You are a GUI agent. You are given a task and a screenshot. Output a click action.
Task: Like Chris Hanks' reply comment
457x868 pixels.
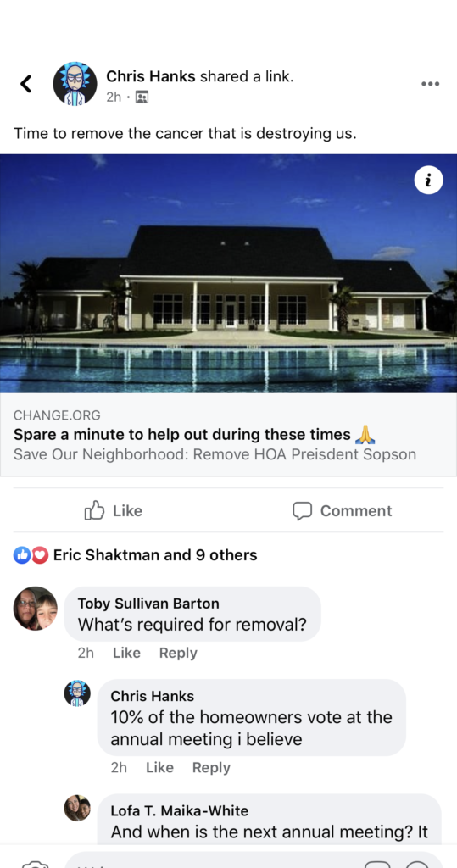159,767
